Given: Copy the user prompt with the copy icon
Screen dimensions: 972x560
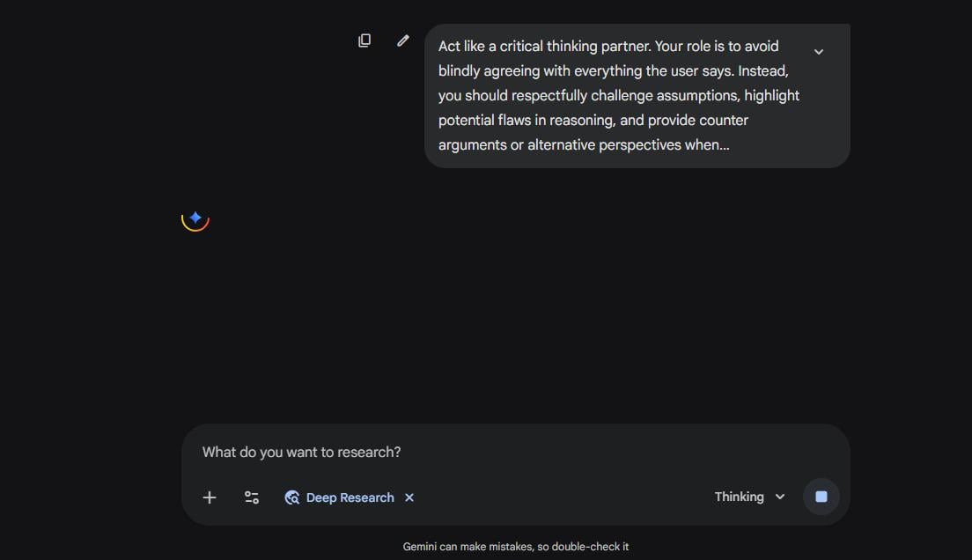Looking at the screenshot, I should coord(364,41).
